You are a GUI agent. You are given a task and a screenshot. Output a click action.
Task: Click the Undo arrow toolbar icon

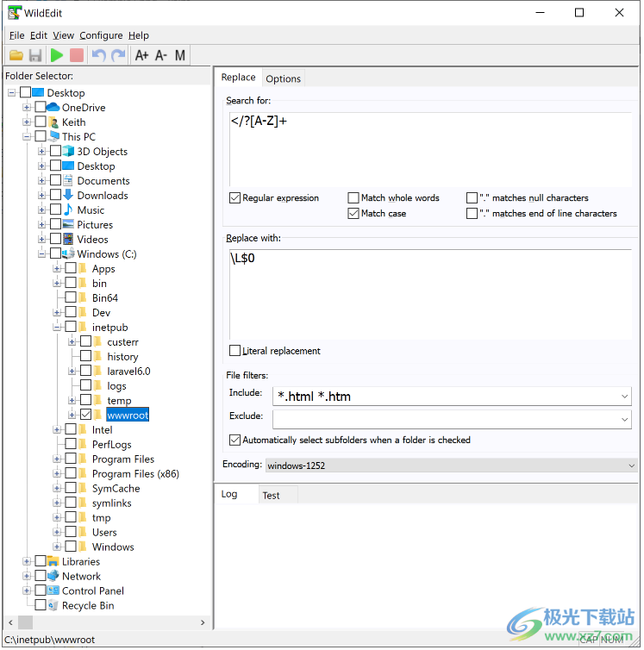[98, 56]
